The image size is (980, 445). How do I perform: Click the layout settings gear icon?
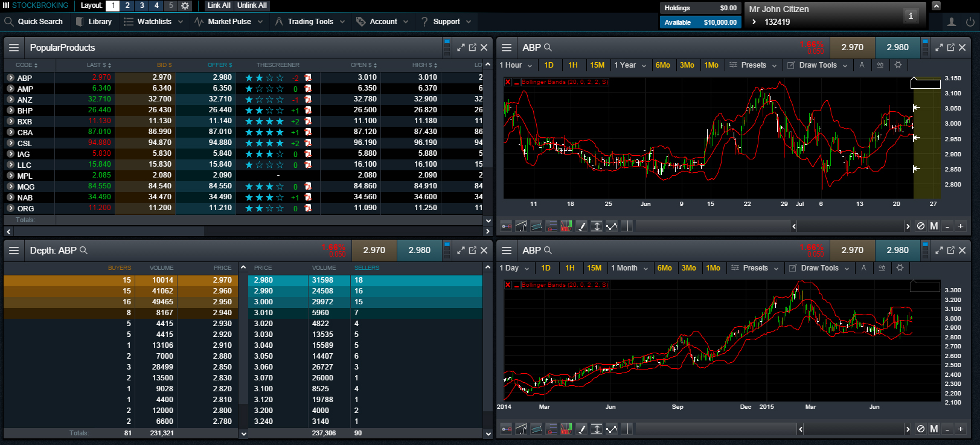[x=185, y=5]
